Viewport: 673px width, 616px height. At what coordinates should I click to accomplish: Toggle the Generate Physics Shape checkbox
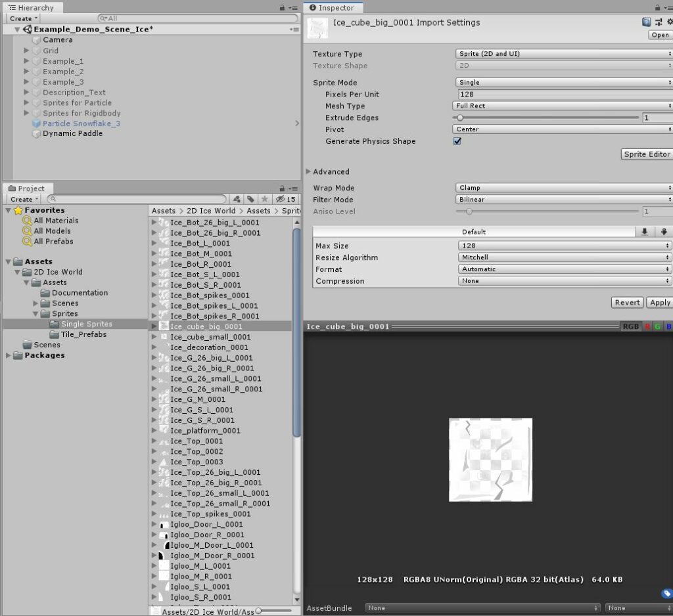[457, 141]
